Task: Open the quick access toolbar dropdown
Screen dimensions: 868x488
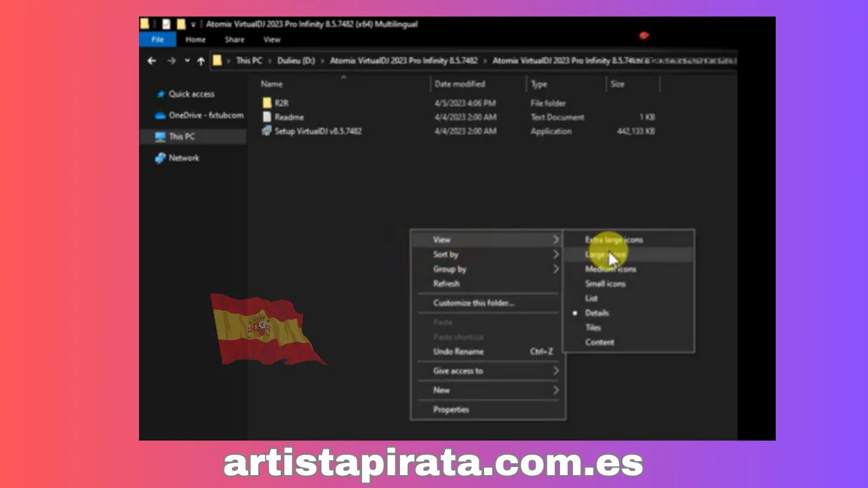Action: (193, 24)
